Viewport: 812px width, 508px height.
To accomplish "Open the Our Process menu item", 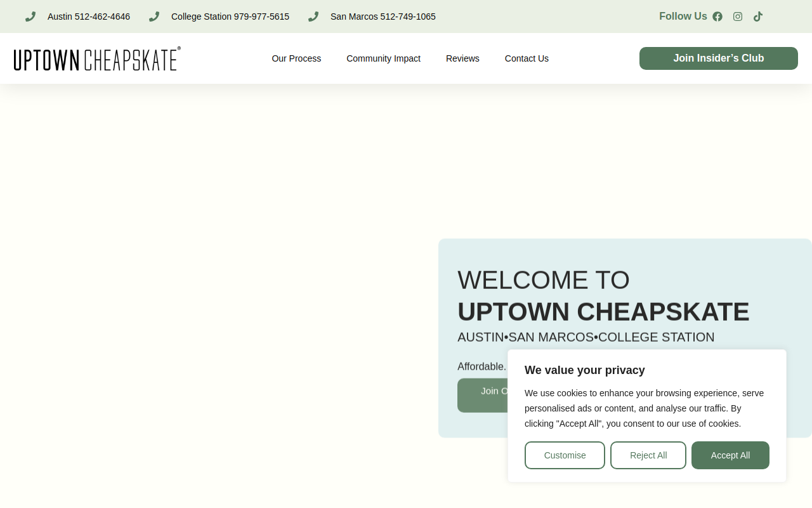I will pyautogui.click(x=296, y=58).
